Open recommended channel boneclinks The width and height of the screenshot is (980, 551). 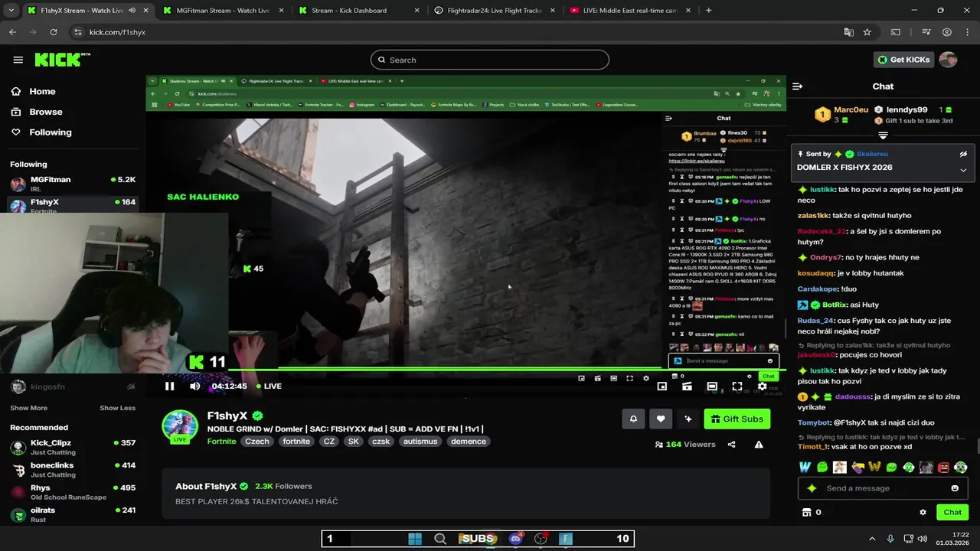tap(73, 469)
